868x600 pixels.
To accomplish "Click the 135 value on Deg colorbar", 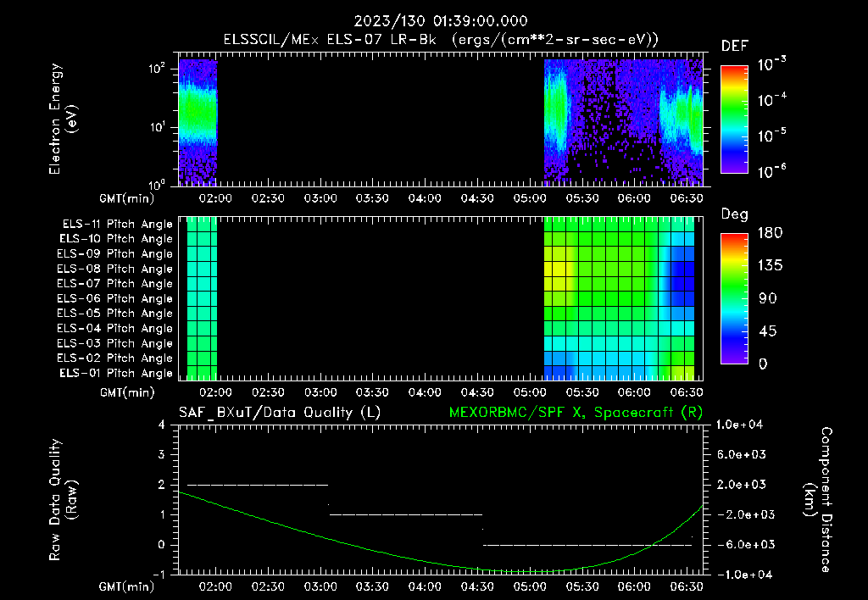I will 770,266.
